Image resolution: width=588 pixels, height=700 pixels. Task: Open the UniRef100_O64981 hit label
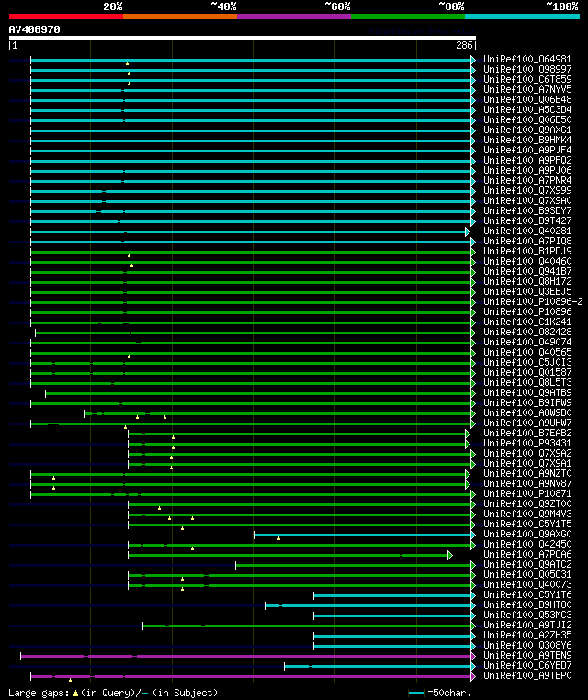[x=527, y=59]
